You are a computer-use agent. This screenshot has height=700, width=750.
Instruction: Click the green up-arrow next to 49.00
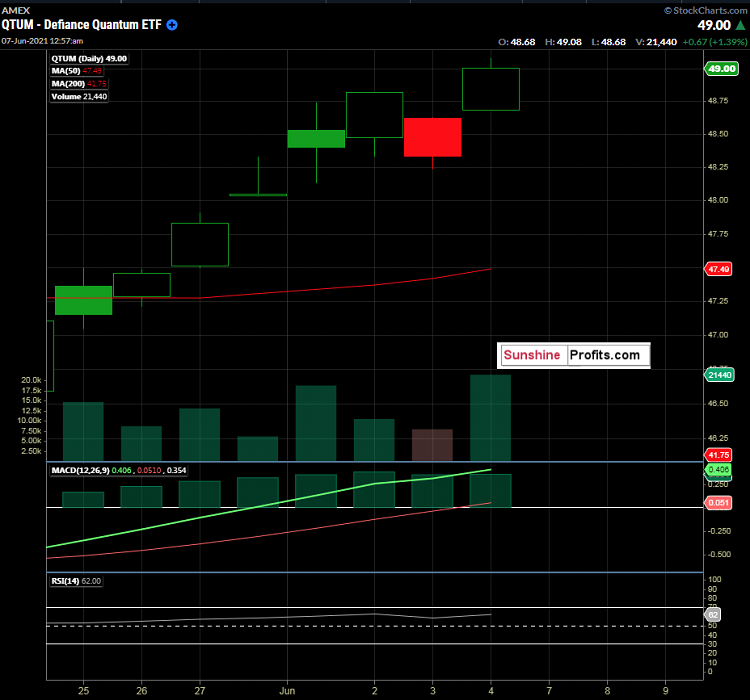tap(740, 25)
